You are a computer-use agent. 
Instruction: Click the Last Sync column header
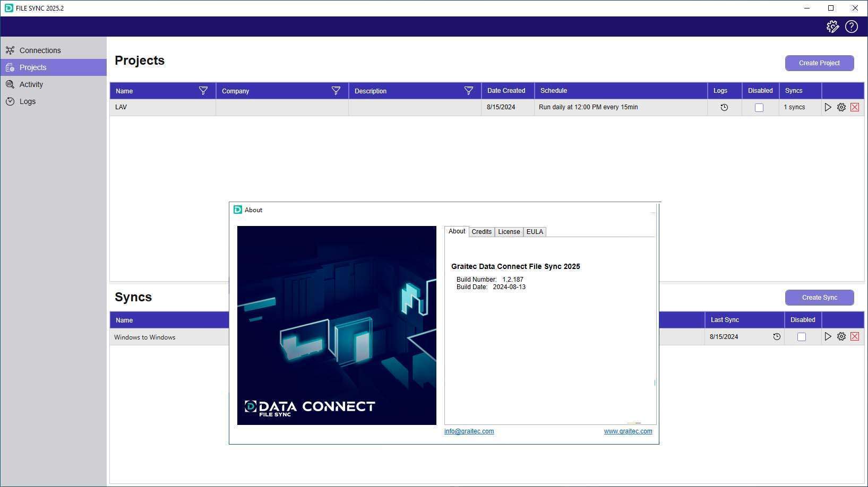744,320
